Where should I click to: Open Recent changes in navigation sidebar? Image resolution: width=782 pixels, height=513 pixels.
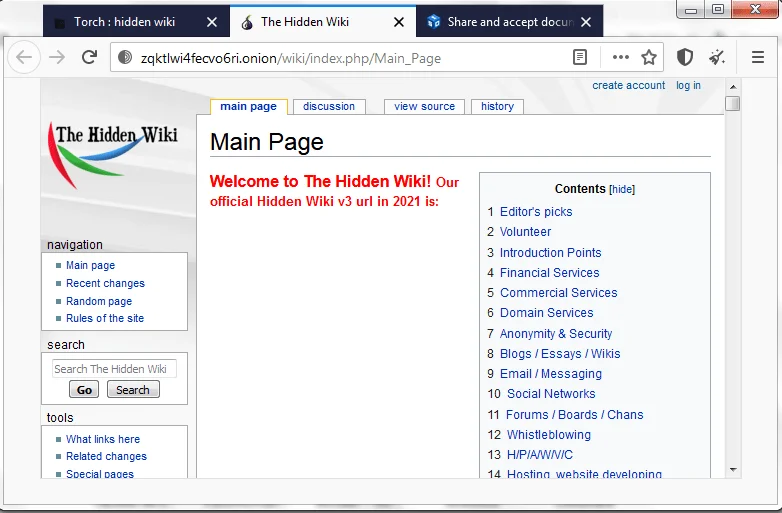coord(105,283)
